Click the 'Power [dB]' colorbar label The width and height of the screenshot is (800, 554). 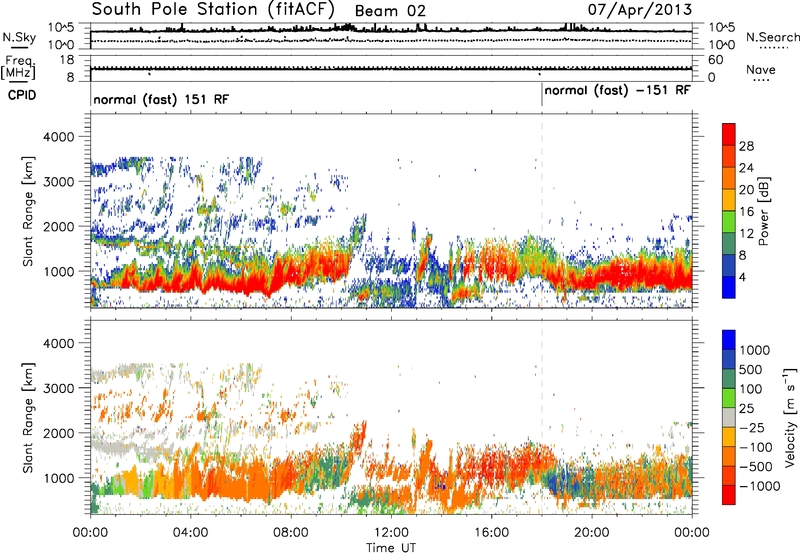coord(763,211)
